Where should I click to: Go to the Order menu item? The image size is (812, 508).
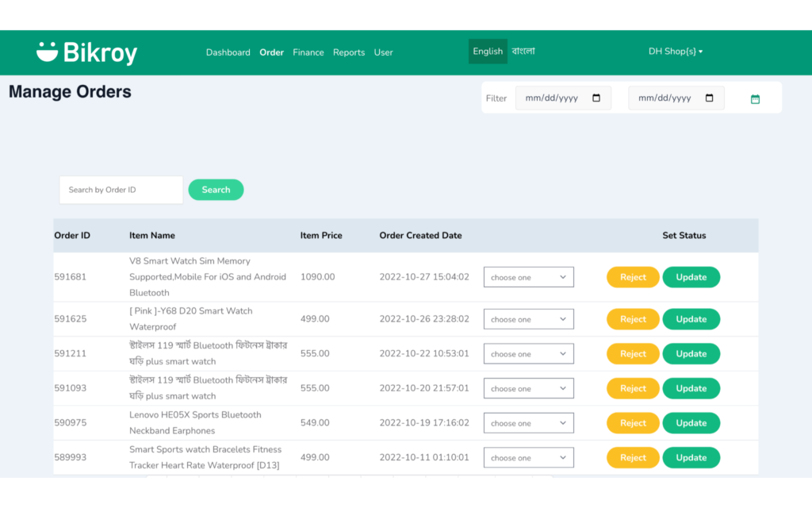tap(271, 52)
